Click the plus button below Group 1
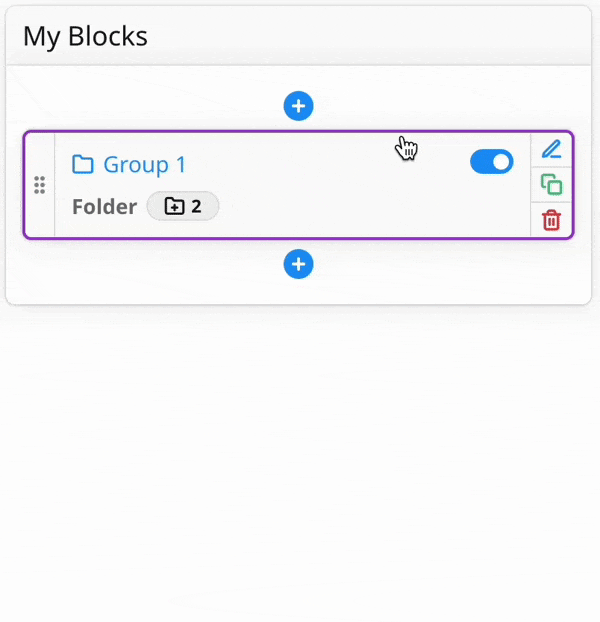The image size is (600, 622). (x=298, y=264)
